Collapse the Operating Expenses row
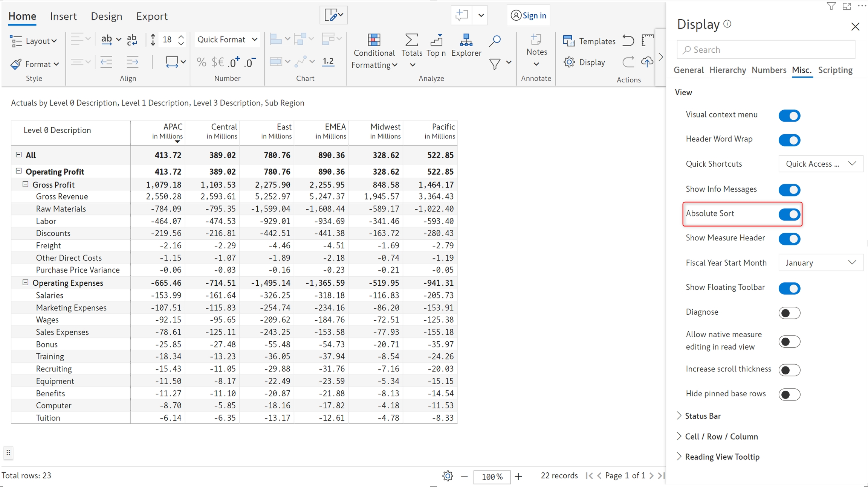The width and height of the screenshot is (868, 487). click(x=26, y=283)
